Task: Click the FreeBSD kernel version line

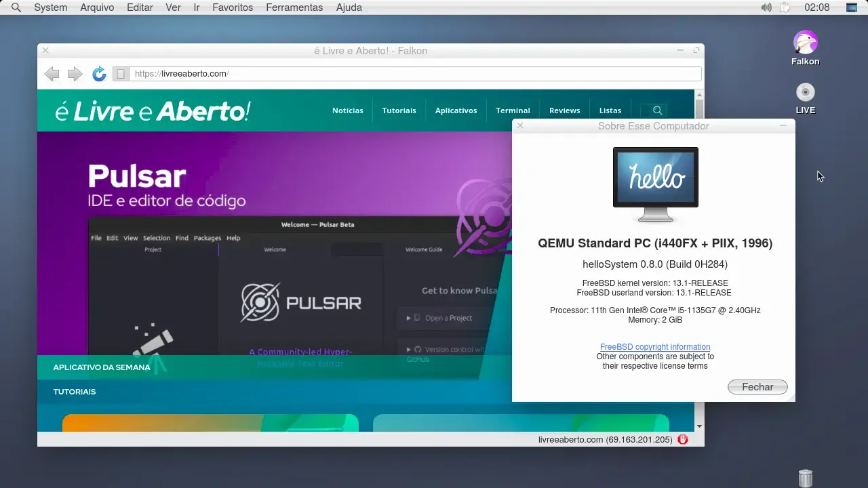Action: coord(655,283)
